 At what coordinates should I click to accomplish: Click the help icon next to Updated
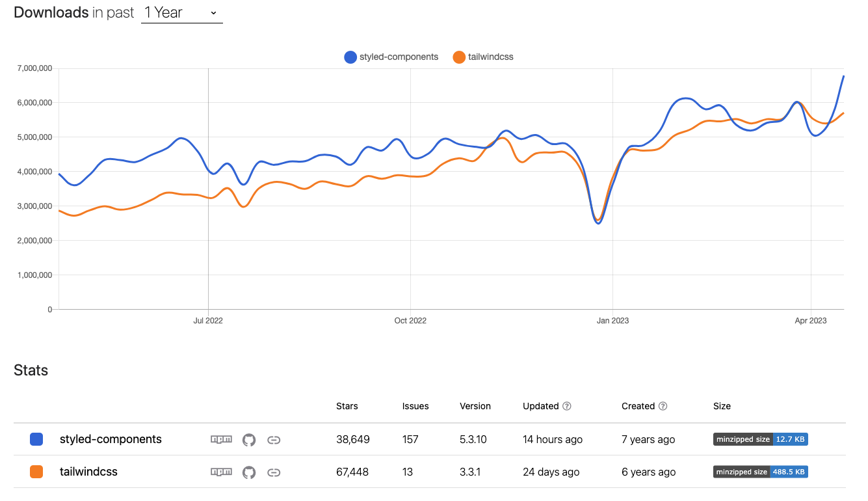[567, 406]
